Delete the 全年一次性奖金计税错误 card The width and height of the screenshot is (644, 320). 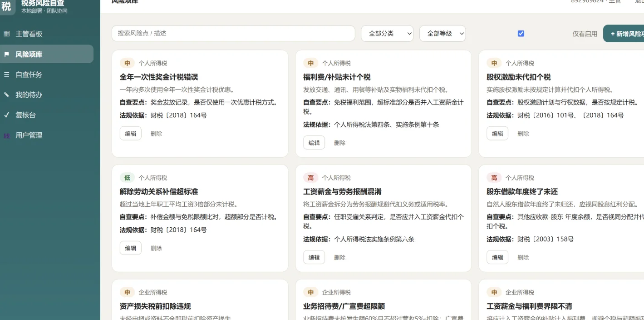156,134
